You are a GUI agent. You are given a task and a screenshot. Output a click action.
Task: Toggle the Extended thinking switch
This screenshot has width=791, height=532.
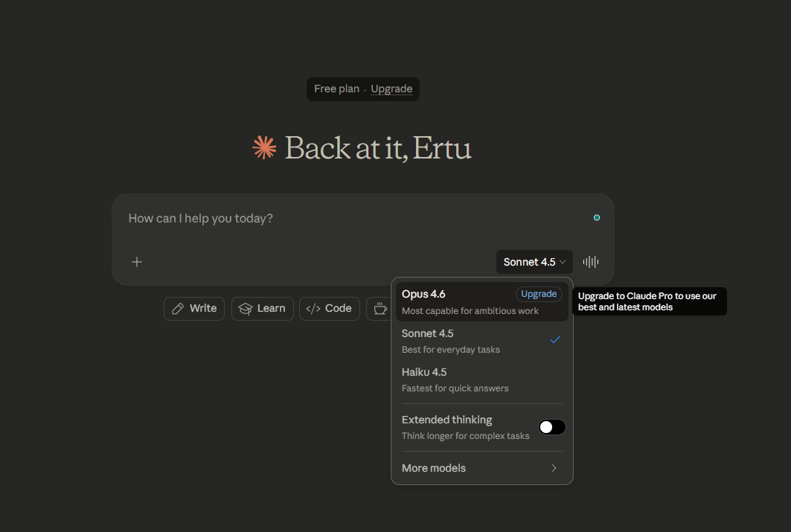552,427
